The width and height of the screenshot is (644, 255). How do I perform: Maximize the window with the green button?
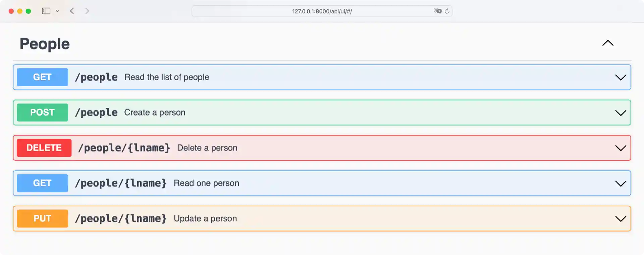click(29, 11)
